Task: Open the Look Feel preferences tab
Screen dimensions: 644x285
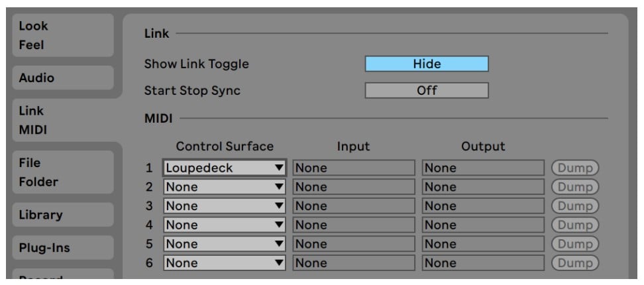Action: [x=62, y=36]
